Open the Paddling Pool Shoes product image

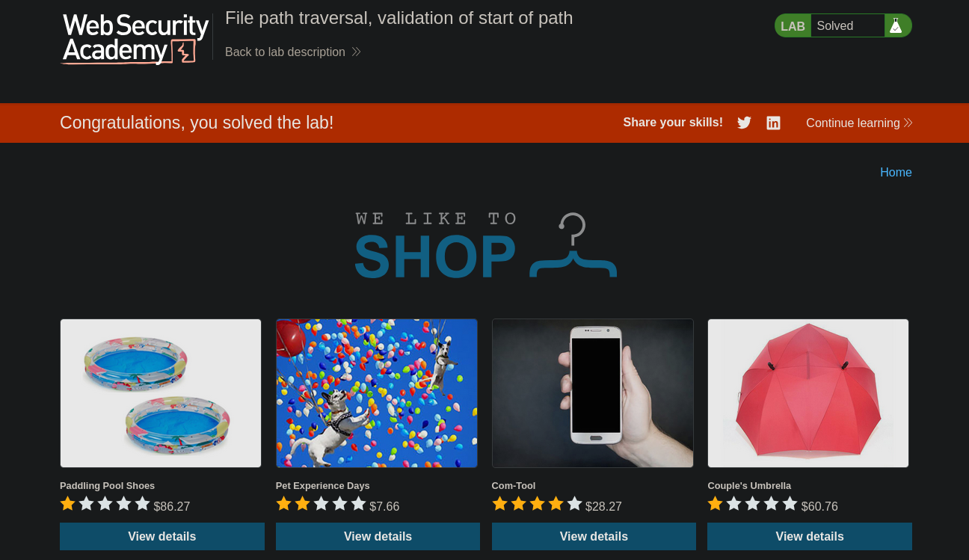[161, 393]
